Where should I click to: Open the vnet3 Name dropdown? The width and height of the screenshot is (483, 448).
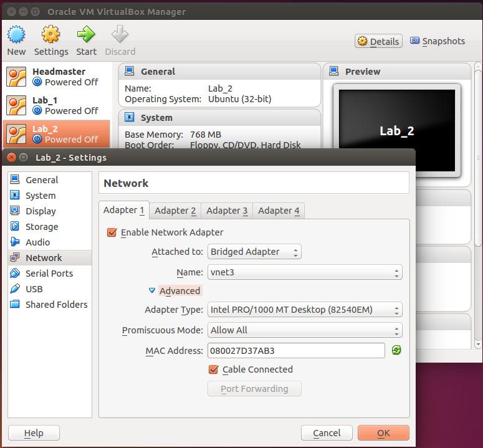point(305,272)
